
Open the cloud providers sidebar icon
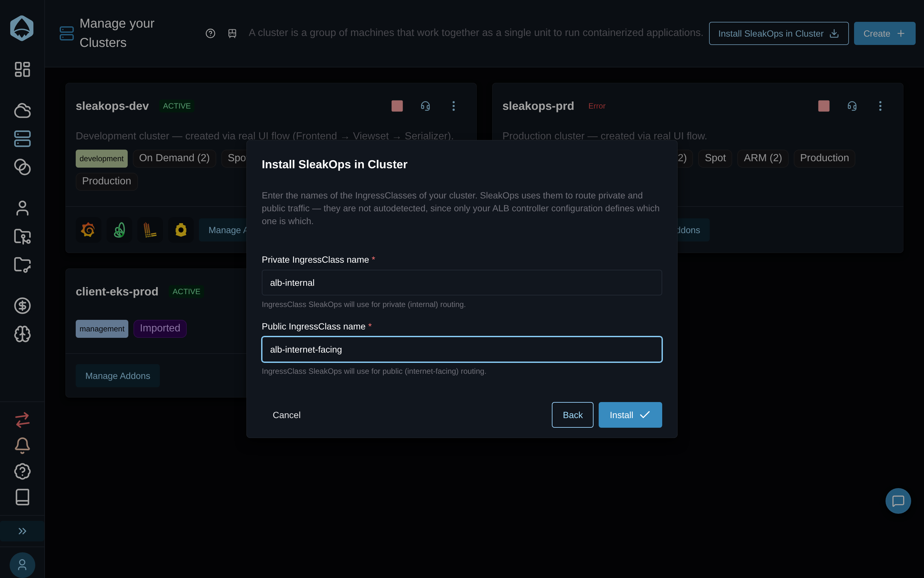(22, 110)
